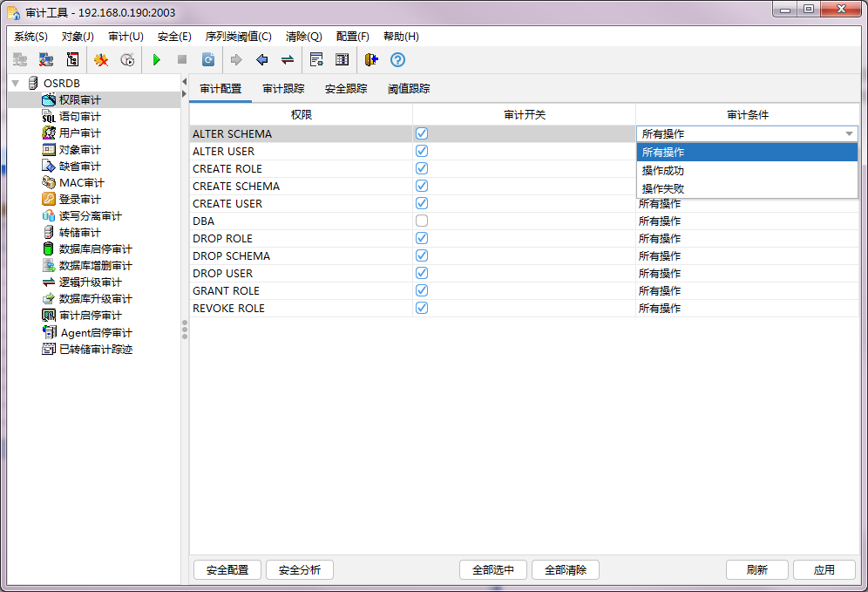Click the swap arrows toolbar icon
This screenshot has height=592, width=868.
[x=287, y=60]
